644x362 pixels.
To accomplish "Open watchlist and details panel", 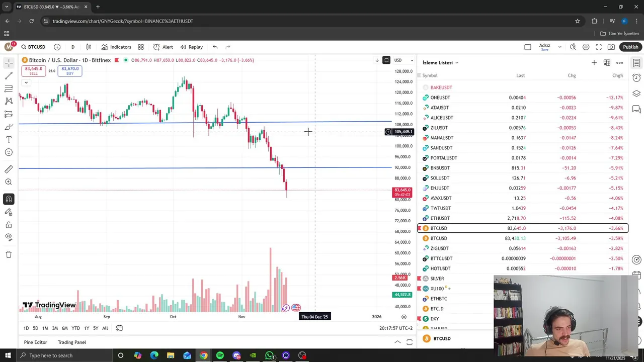I will [x=636, y=63].
